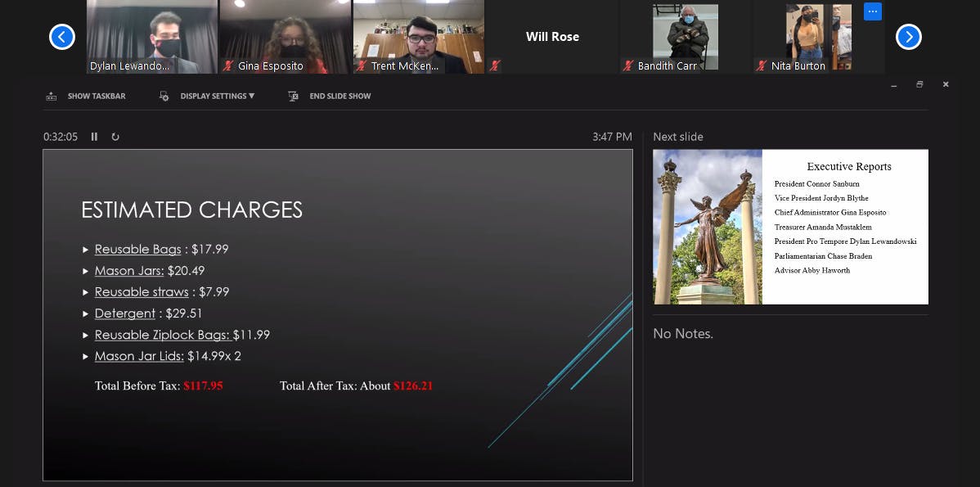Select Gina Esposito's video tile
Screen dimensions: 980x487
pos(285,37)
